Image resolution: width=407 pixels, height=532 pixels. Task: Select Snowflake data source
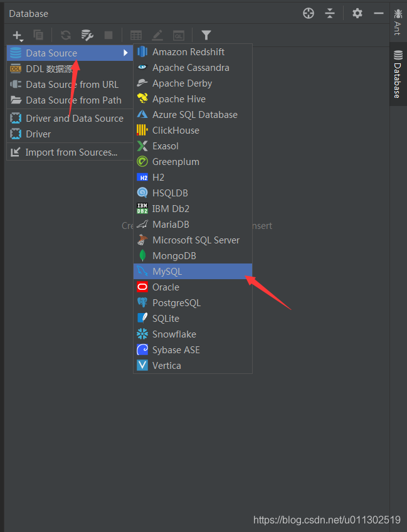point(193,334)
